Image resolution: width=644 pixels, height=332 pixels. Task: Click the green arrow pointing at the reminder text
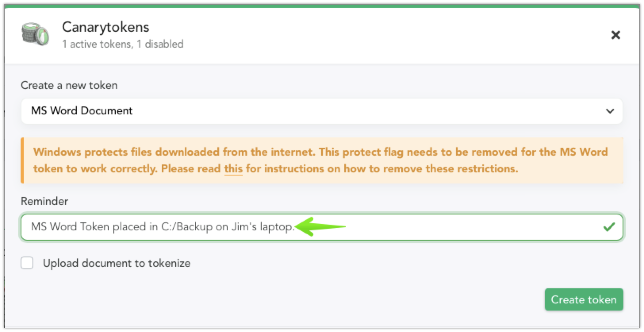(320, 227)
